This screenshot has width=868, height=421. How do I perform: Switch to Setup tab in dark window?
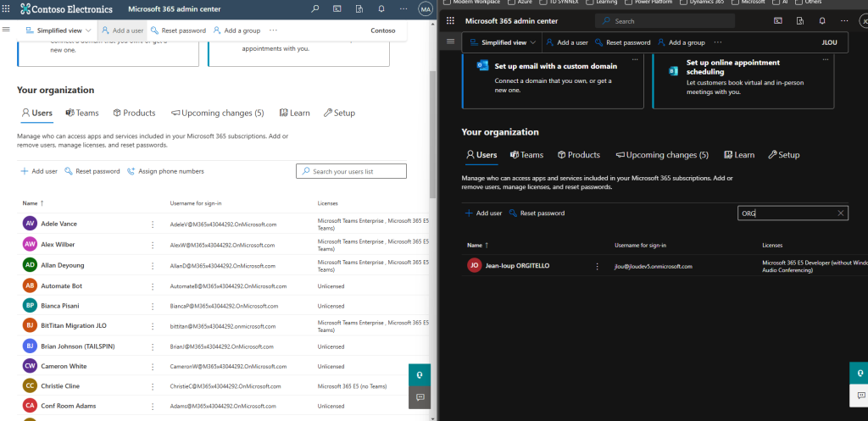[x=784, y=155]
